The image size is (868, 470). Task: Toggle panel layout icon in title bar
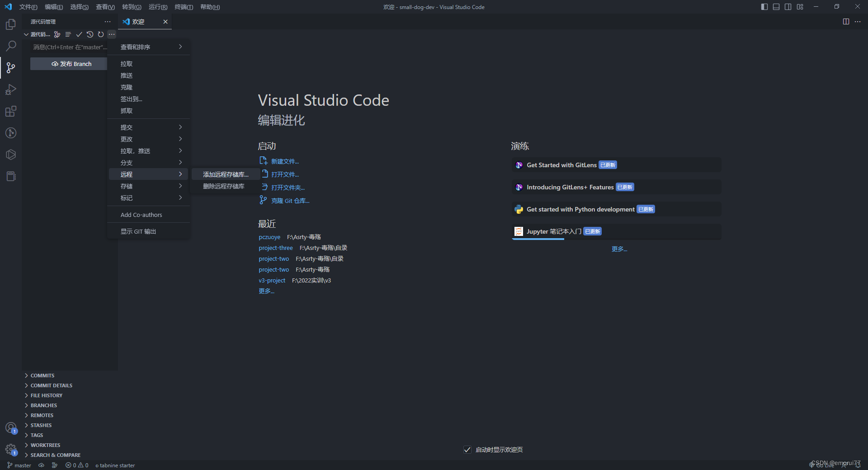[x=776, y=7]
